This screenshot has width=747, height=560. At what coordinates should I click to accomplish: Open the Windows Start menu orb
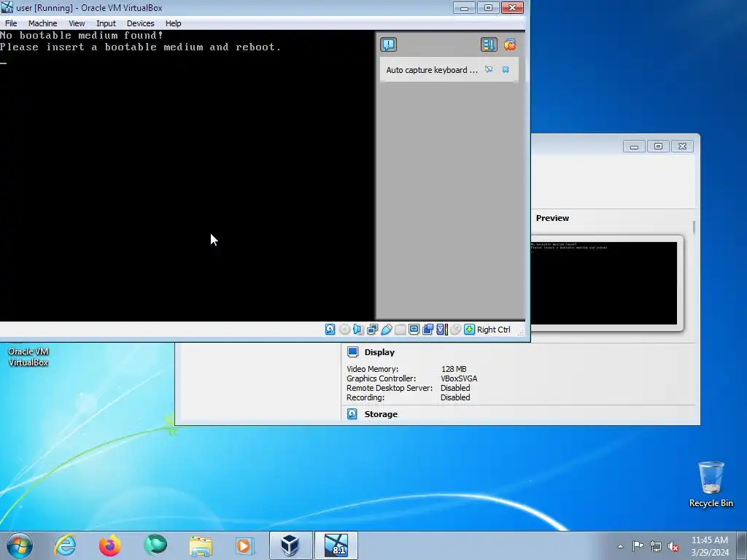pos(19,545)
